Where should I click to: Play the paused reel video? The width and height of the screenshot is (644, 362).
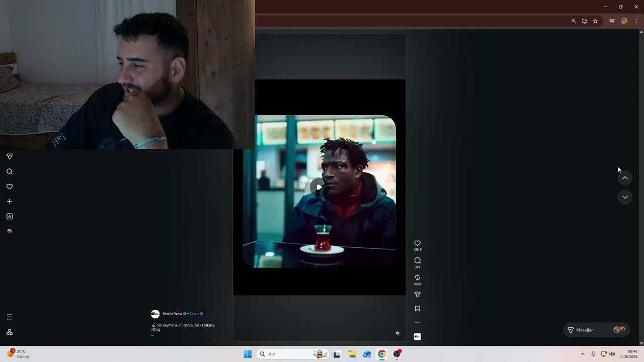pos(319,187)
